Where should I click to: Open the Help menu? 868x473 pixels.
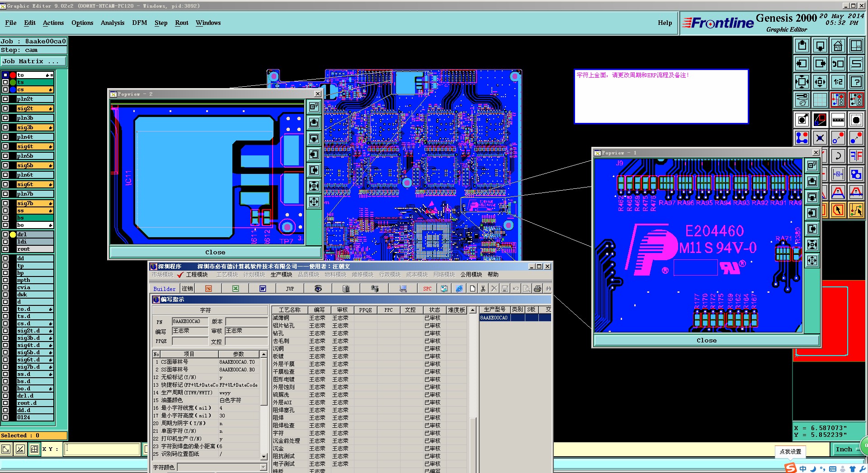[665, 23]
